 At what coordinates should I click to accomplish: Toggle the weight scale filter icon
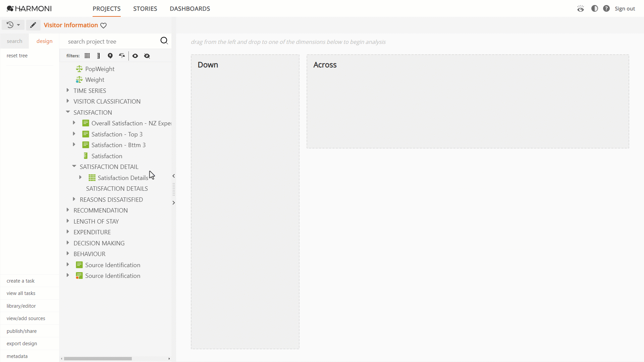(122, 56)
